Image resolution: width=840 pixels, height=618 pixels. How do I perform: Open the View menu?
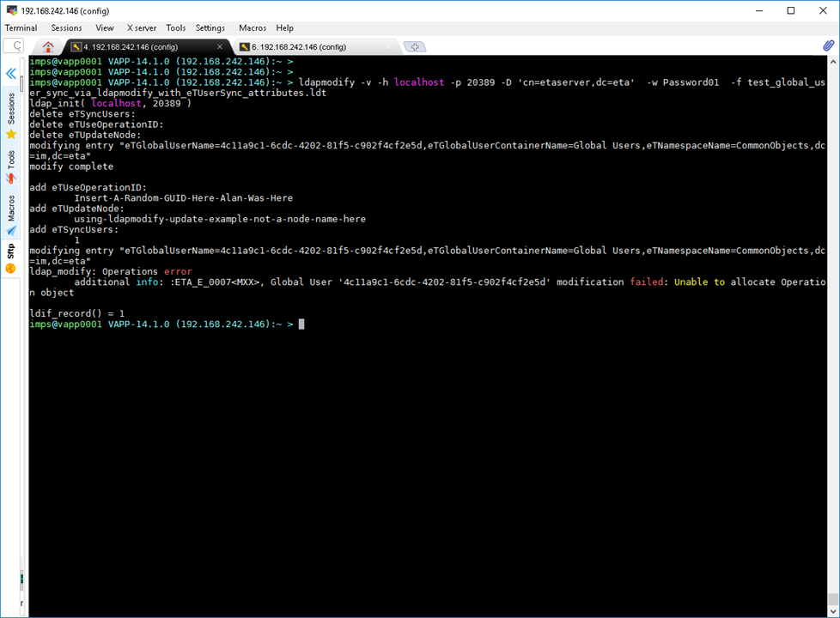(x=105, y=27)
